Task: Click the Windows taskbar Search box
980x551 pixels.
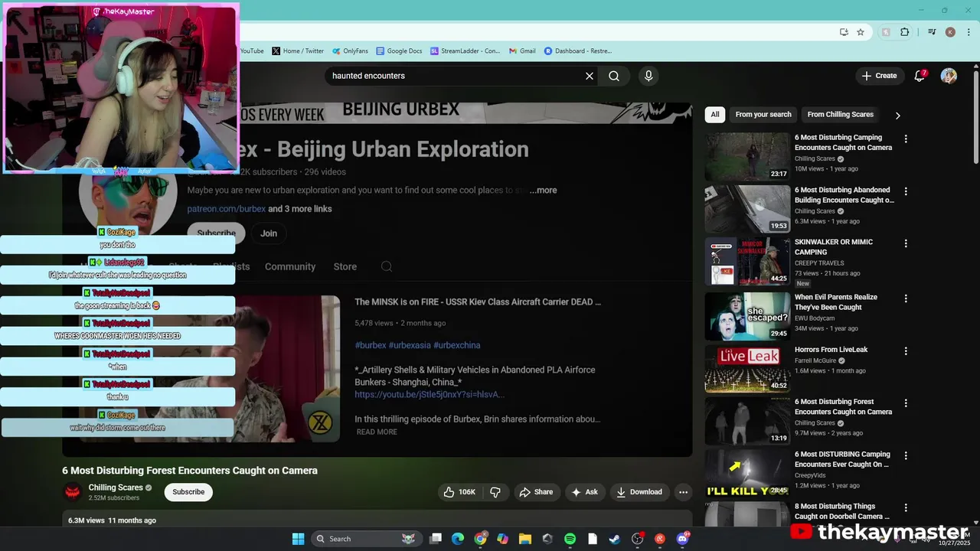Action: tap(365, 539)
